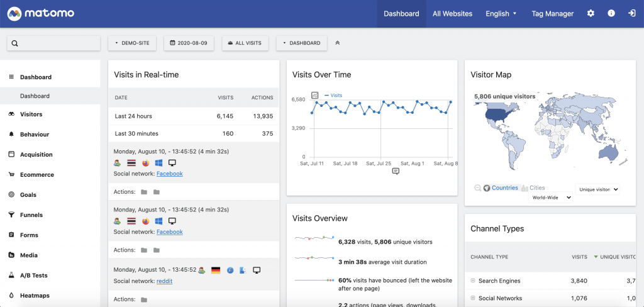Open the DEMO-SITE website selector
Image resolution: width=644 pixels, height=307 pixels.
[132, 43]
